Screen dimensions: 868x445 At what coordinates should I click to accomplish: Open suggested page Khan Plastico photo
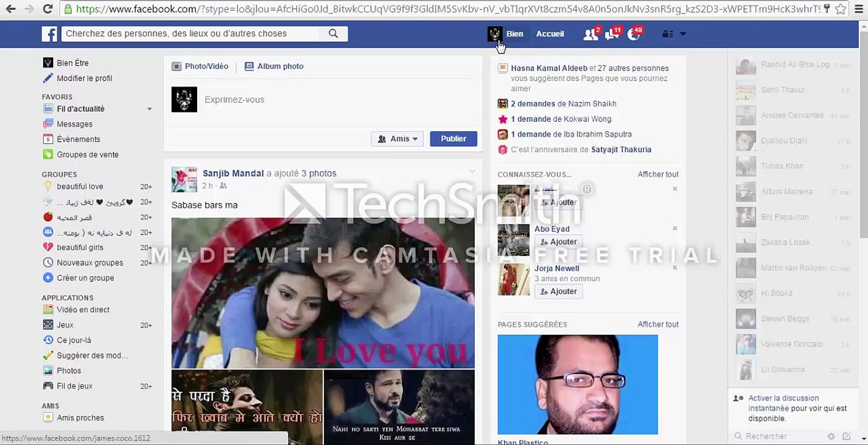pos(577,384)
